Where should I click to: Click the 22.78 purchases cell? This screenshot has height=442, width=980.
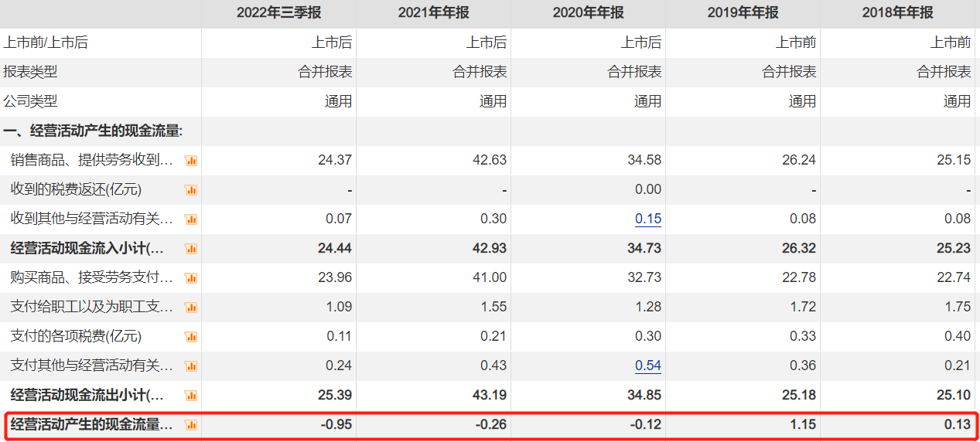click(799, 277)
